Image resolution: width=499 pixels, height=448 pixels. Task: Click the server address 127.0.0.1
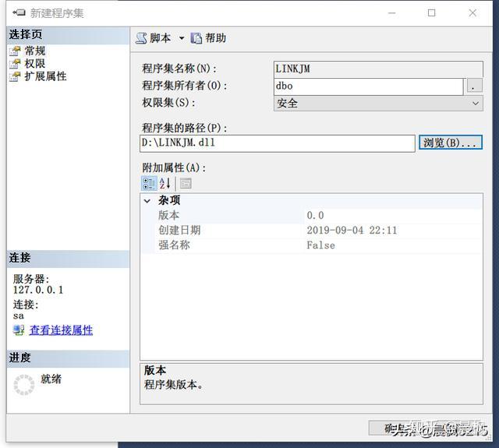(x=38, y=290)
